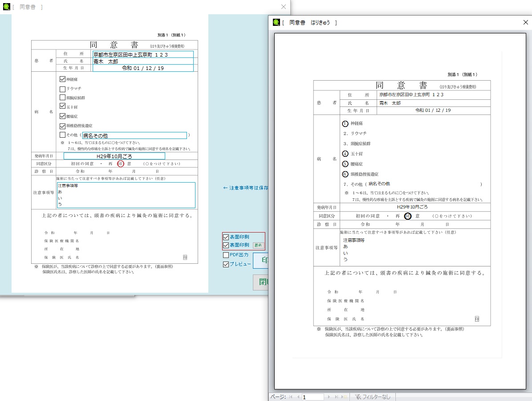The height and width of the screenshot is (401, 532).
Task: Click the 印 seal mark in the form window
Action: [185, 258]
